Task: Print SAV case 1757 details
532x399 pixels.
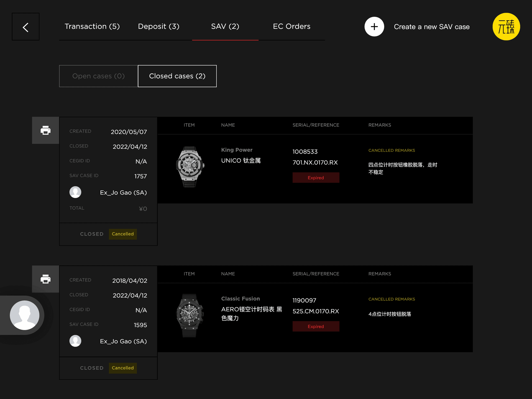Action: pyautogui.click(x=45, y=130)
